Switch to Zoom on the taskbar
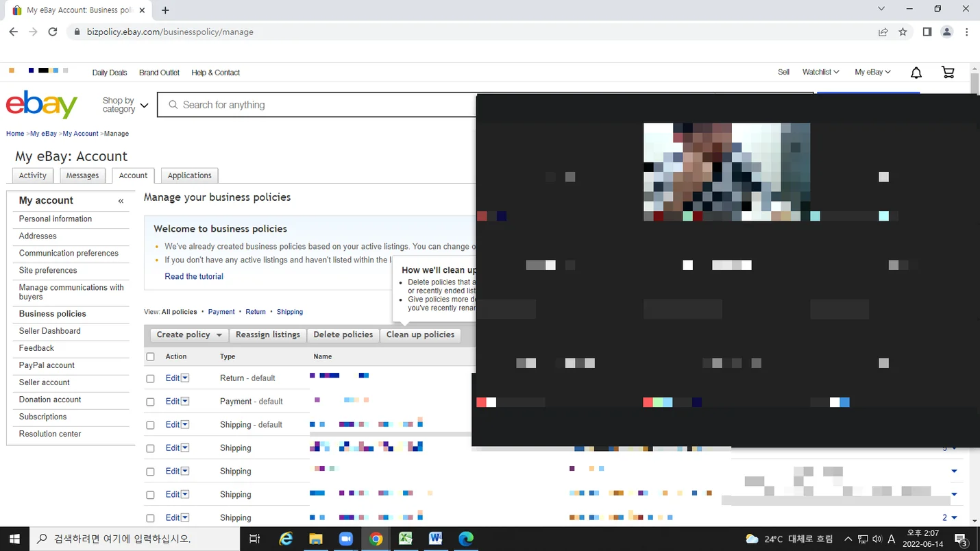 click(x=346, y=539)
